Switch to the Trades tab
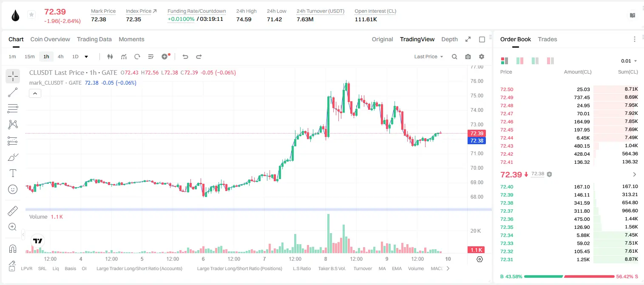Image resolution: width=644 pixels, height=285 pixels. (547, 39)
